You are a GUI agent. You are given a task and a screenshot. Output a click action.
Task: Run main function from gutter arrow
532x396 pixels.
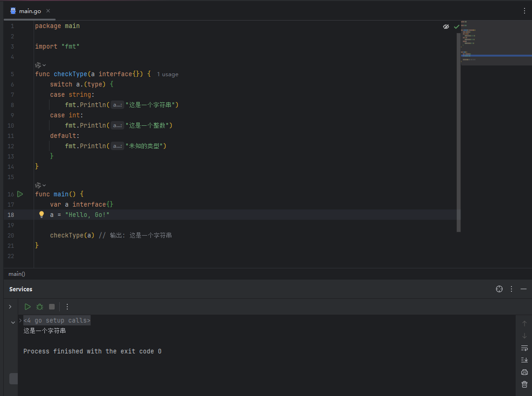(20, 194)
